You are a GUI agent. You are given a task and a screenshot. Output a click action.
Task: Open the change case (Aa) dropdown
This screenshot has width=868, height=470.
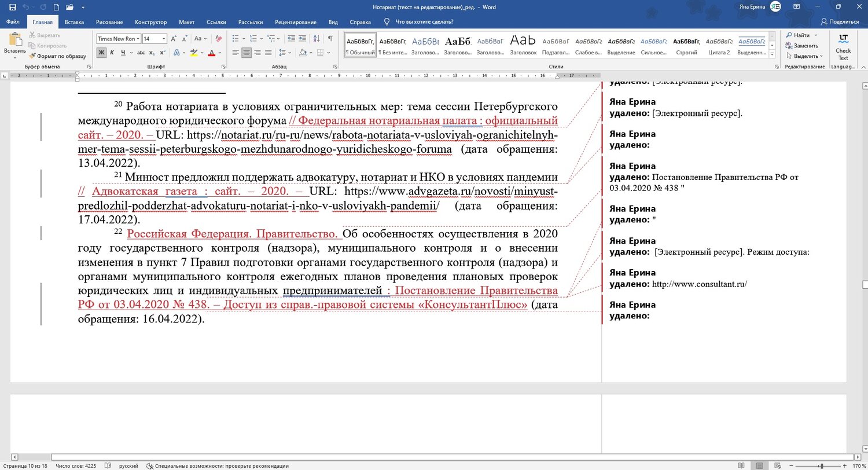click(201, 38)
